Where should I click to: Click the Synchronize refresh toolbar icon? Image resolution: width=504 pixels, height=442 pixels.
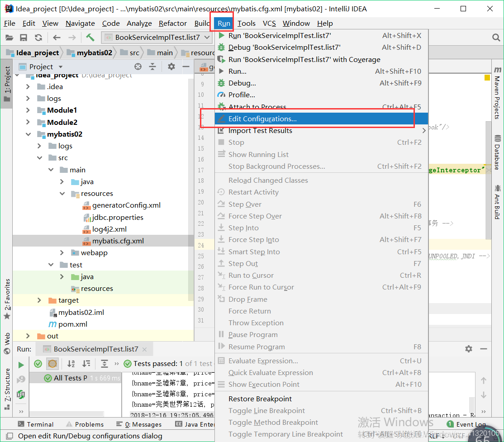coord(38,38)
